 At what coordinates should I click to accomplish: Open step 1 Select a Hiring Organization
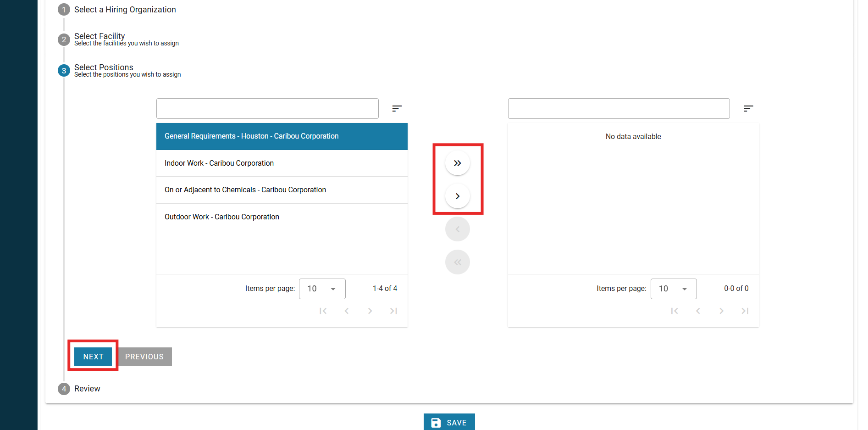[125, 10]
